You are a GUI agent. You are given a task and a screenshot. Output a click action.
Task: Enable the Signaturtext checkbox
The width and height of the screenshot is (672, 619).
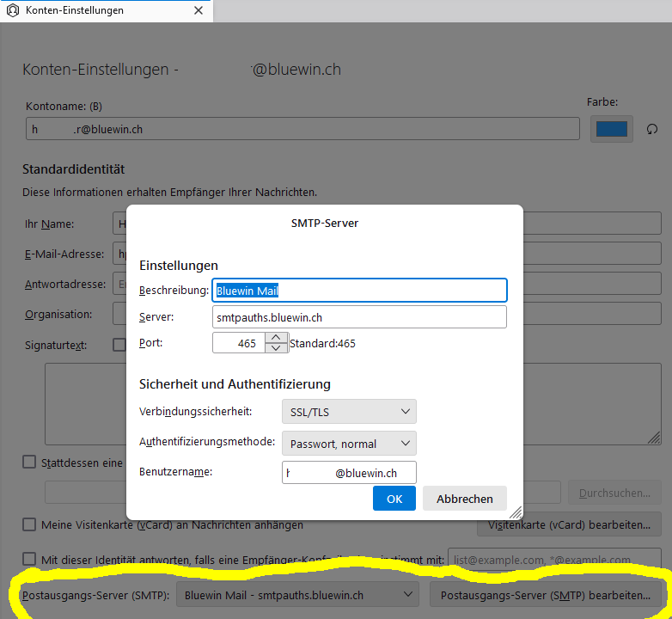120,345
